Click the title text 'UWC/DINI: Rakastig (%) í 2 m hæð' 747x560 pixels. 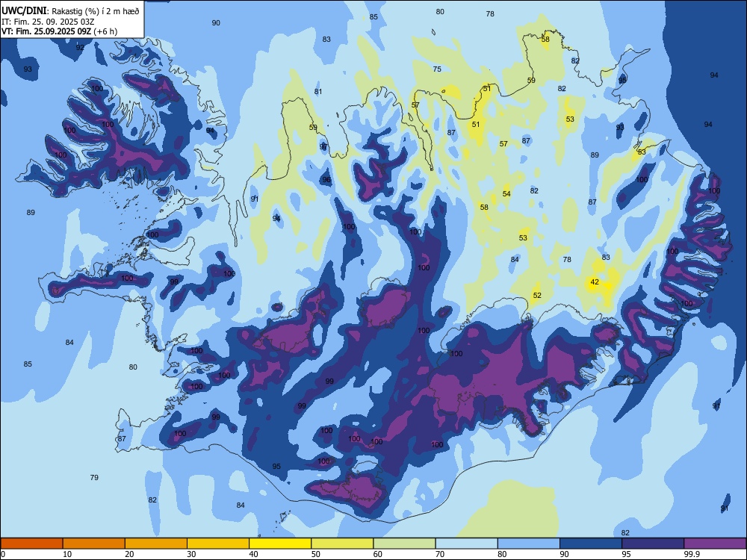coord(70,10)
